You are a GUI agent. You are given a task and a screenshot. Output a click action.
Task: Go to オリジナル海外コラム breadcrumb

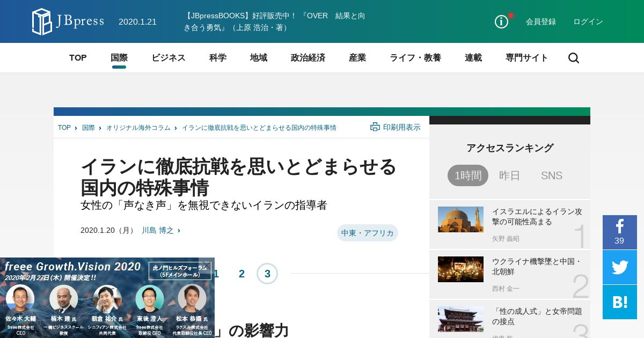(x=138, y=128)
